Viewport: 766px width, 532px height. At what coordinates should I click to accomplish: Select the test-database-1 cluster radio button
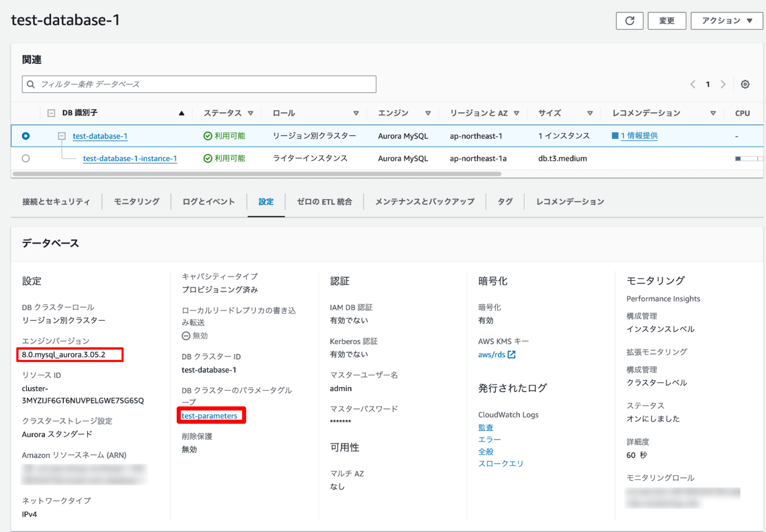pos(26,136)
